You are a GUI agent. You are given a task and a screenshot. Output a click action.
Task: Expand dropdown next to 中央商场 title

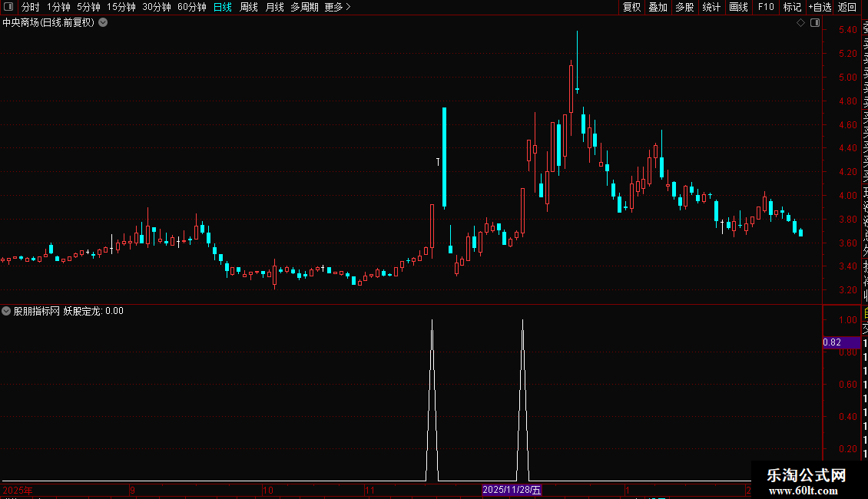click(x=103, y=23)
